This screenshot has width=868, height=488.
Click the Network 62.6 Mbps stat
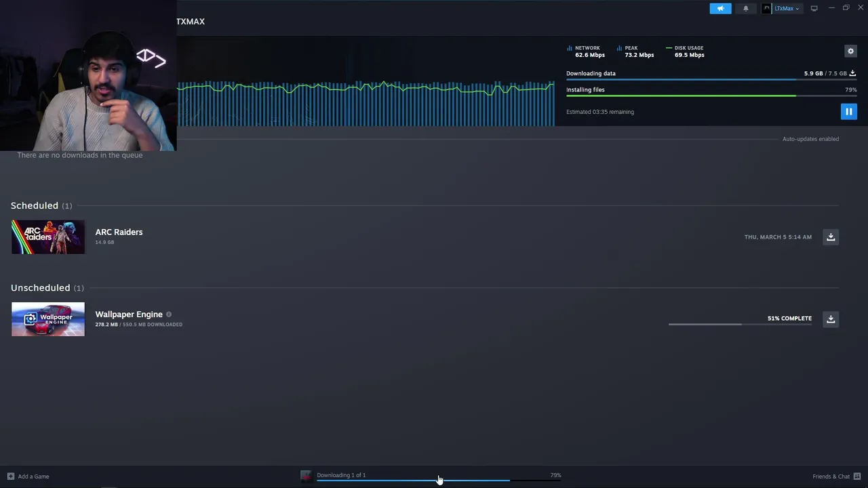[586, 52]
